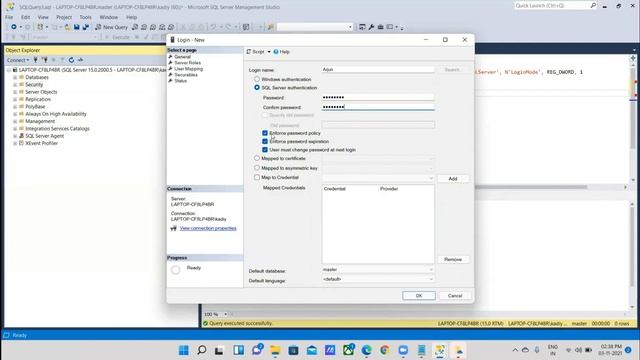This screenshot has height=360, width=640.
Task: Open Microsoft Store from taskbar
Action: click(293, 350)
